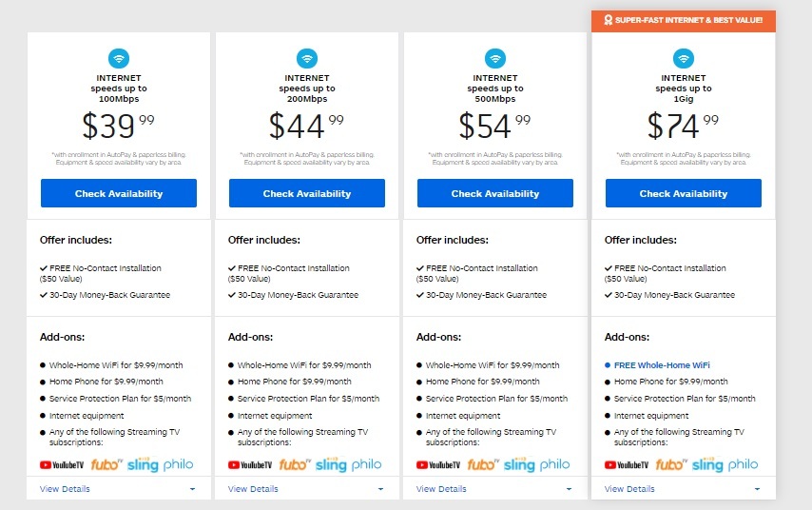812x510 pixels.
Task: Click the fubo logo in the $44.99 plan
Action: [x=294, y=464]
